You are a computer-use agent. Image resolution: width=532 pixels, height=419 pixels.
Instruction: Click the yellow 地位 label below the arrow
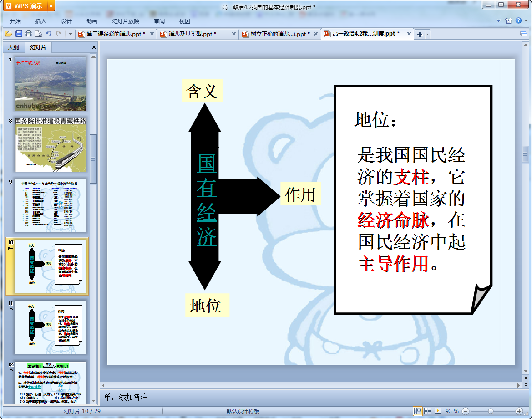click(207, 305)
